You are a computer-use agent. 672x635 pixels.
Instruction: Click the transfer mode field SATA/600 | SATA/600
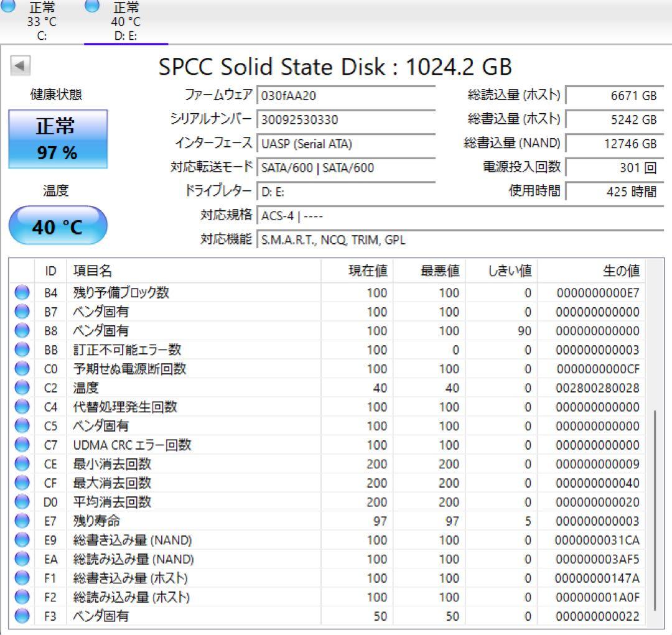tap(346, 167)
